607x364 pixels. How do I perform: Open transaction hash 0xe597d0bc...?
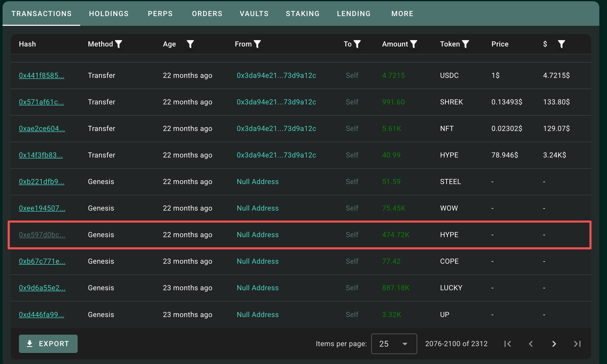42,235
